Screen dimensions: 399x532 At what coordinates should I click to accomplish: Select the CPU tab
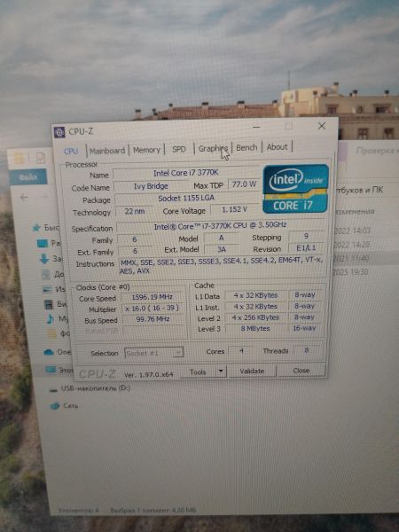click(x=71, y=152)
